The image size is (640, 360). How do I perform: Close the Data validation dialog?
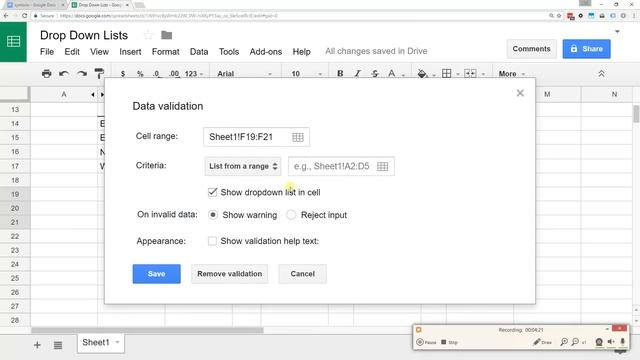[520, 93]
